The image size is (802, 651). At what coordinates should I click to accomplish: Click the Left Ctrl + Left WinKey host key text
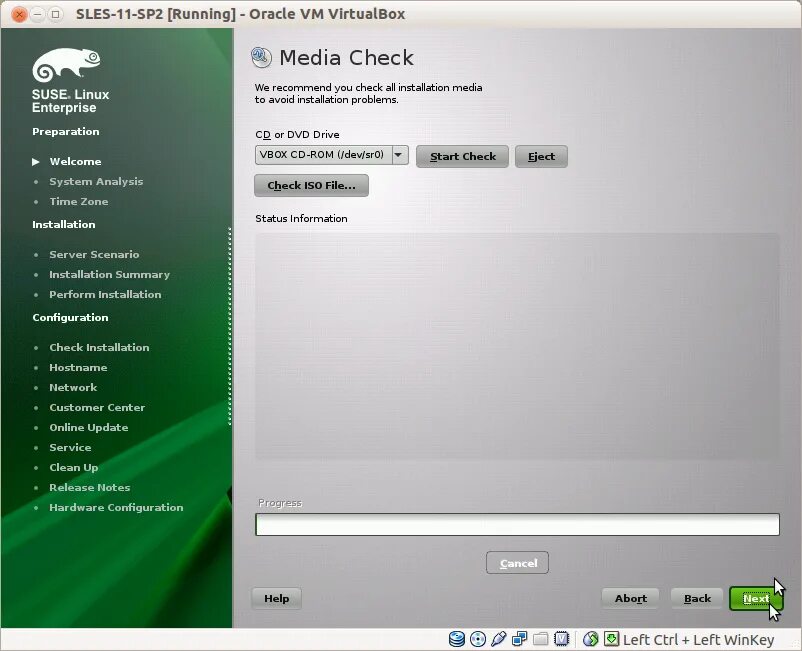698,640
